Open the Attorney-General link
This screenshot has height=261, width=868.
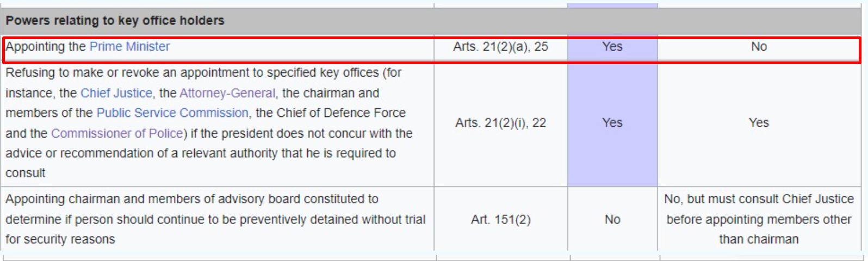[227, 93]
